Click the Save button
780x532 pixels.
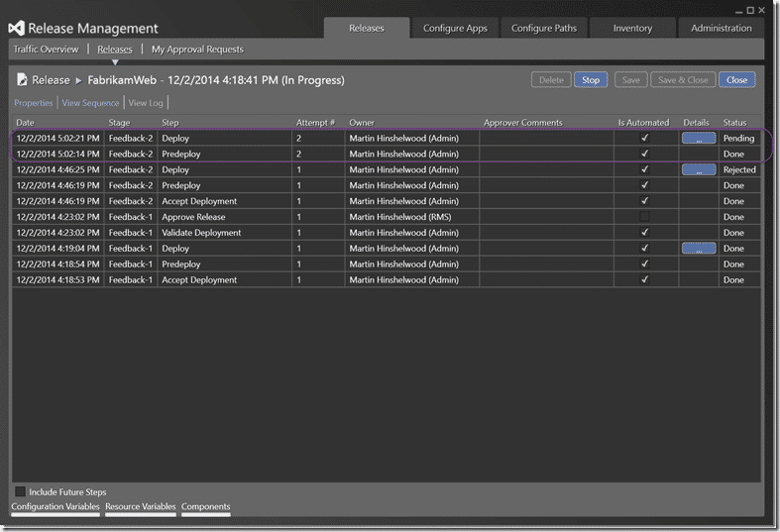pyautogui.click(x=630, y=80)
